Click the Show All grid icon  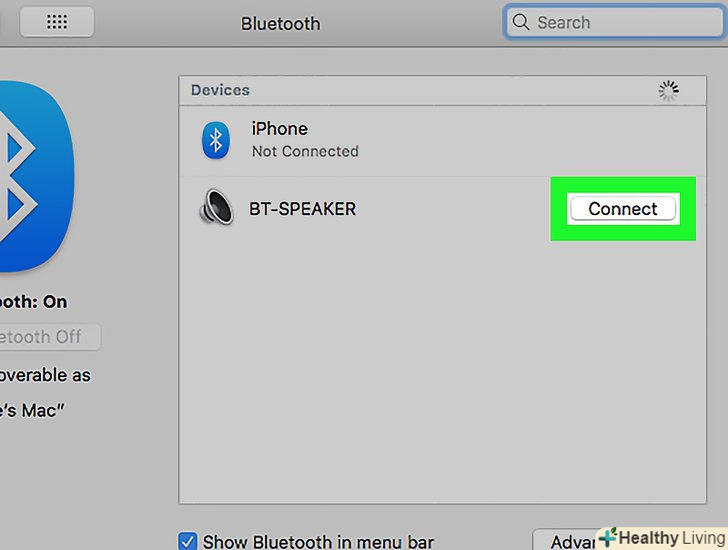(x=57, y=22)
